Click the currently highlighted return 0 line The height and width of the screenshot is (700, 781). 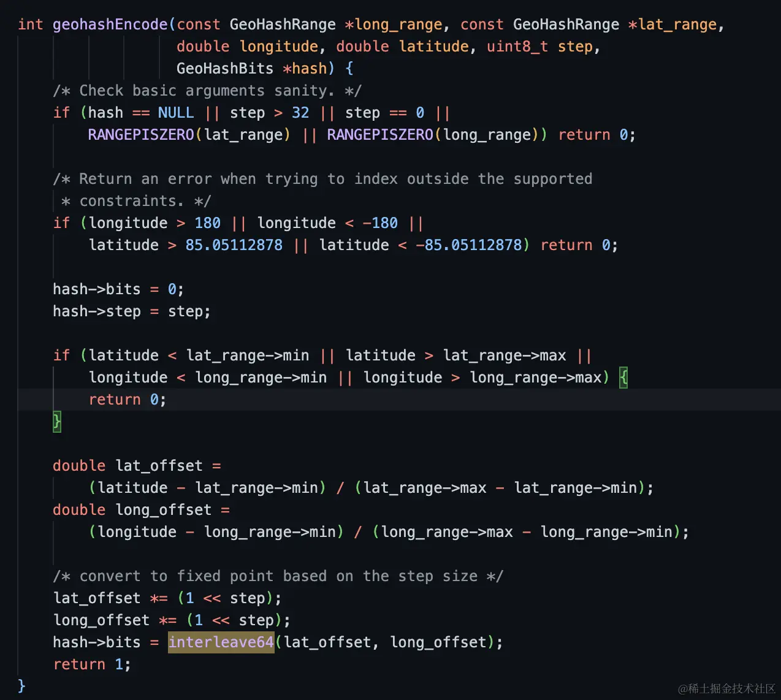(126, 399)
